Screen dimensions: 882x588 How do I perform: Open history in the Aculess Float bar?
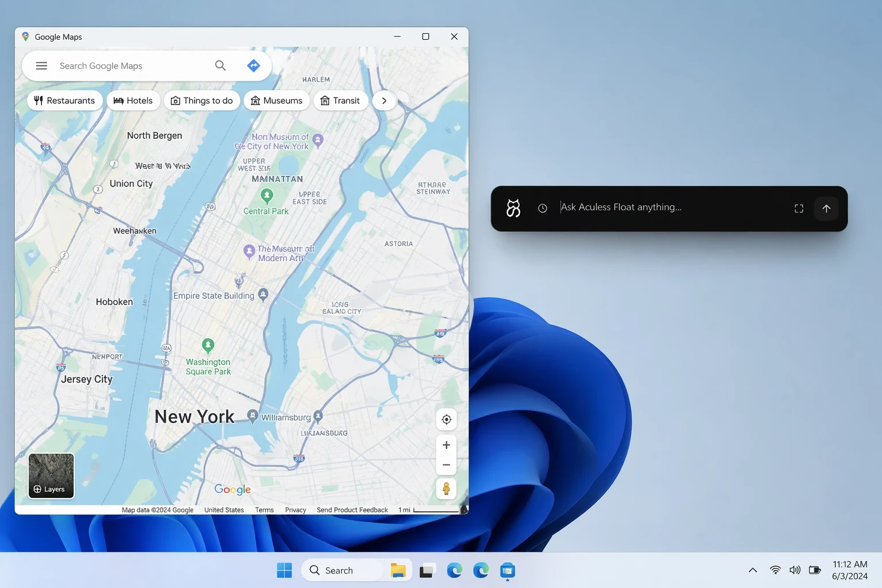click(543, 208)
